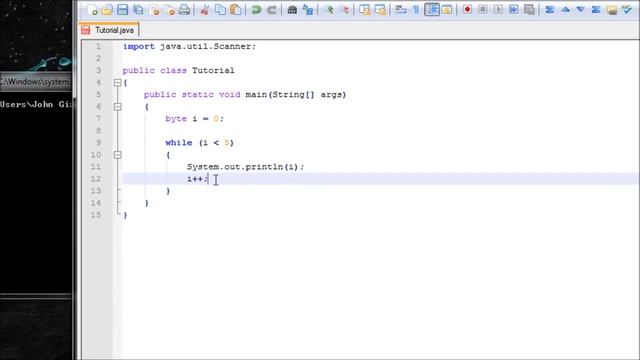Click the Save Recorded Macro icon
The width and height of the screenshot is (640, 360).
(x=529, y=10)
